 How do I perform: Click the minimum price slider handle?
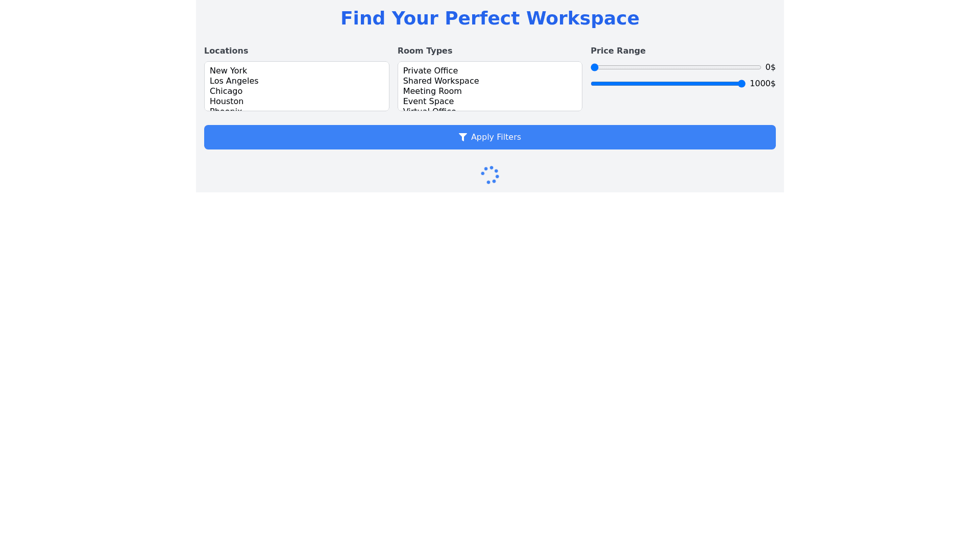595,67
